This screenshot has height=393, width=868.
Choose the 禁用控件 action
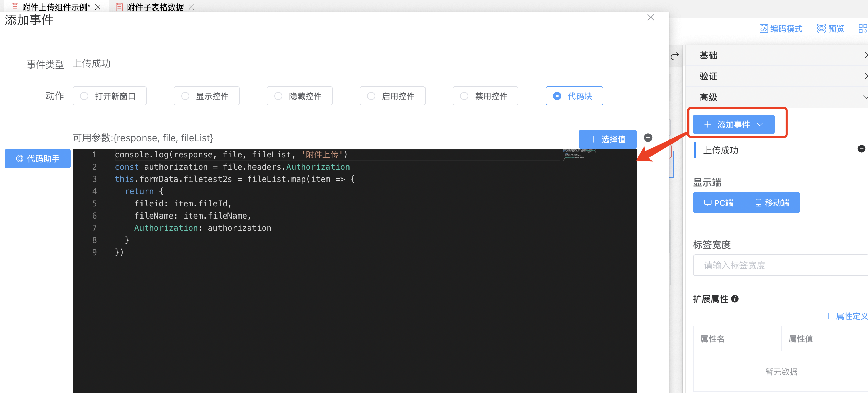[x=485, y=96]
